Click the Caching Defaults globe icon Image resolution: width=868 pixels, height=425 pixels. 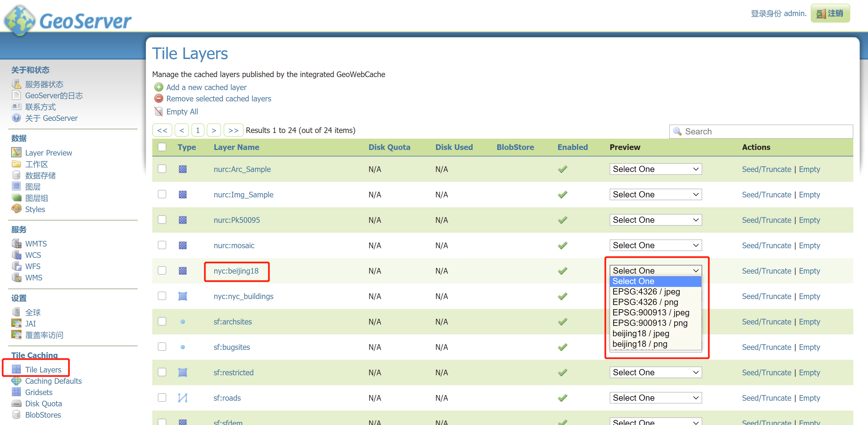(x=16, y=381)
